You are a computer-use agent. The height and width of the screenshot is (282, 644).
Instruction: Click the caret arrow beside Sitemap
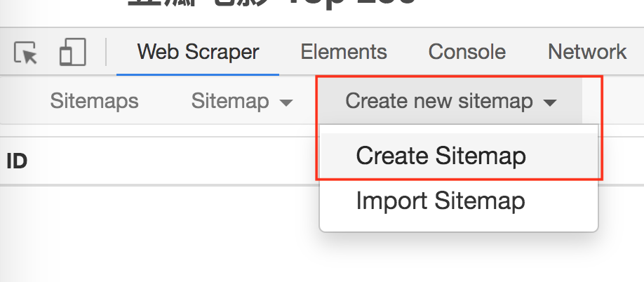tap(286, 102)
